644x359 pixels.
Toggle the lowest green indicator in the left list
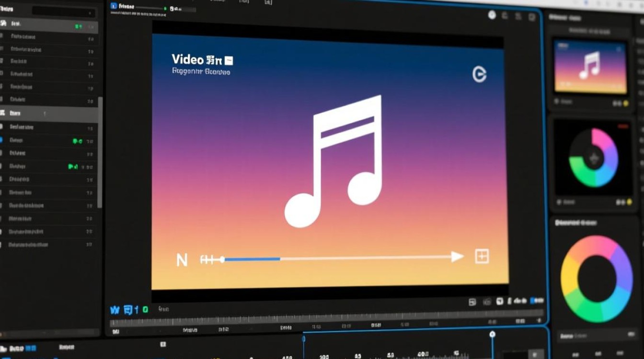73,167
